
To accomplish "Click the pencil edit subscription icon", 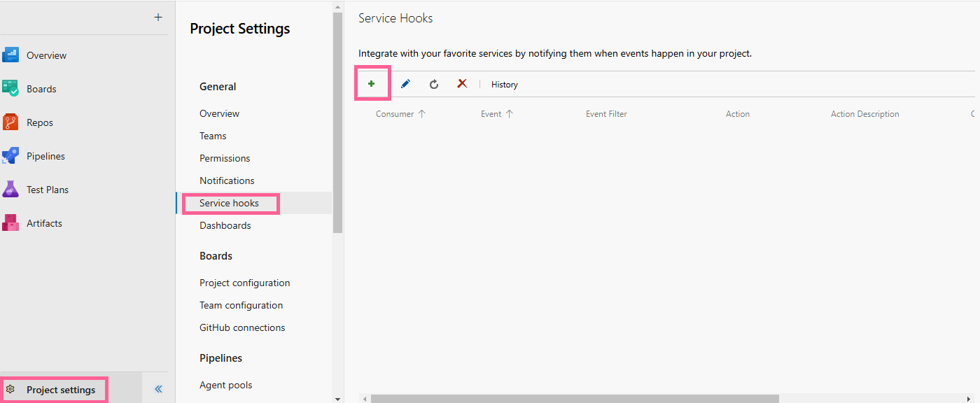I will 405,84.
